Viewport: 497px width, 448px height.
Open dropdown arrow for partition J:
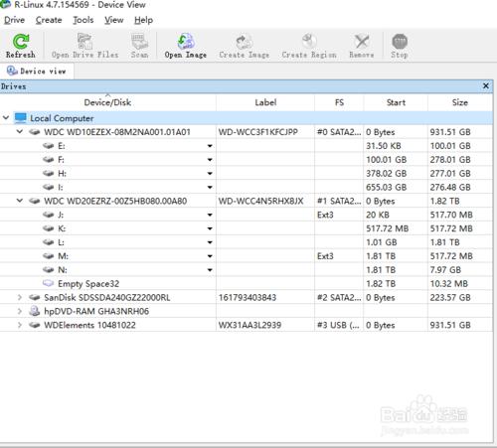click(x=210, y=215)
